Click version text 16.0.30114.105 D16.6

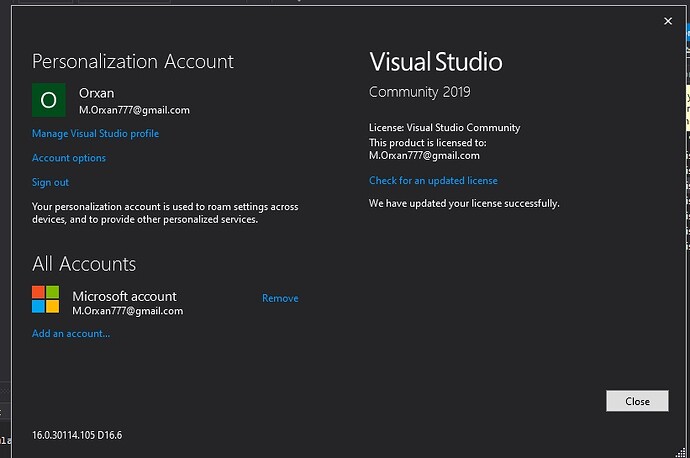(77, 435)
